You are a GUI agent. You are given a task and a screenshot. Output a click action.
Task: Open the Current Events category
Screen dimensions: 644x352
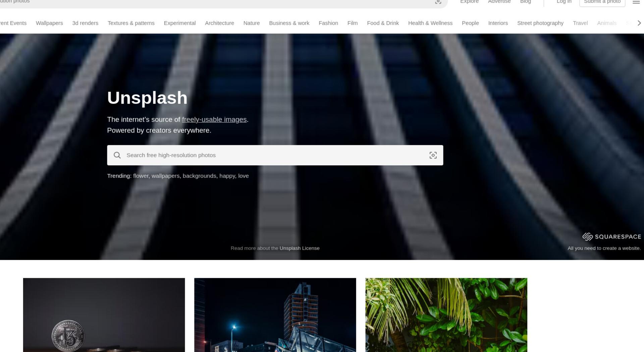point(13,23)
